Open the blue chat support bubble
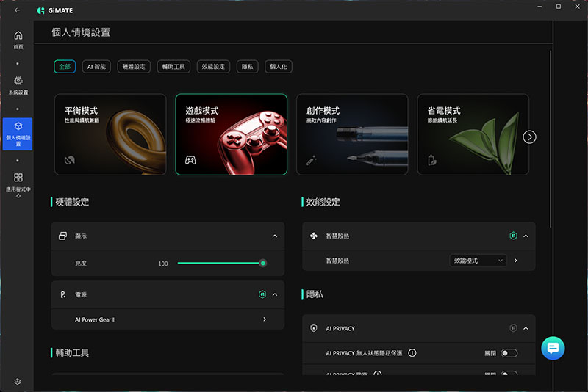 [553, 348]
